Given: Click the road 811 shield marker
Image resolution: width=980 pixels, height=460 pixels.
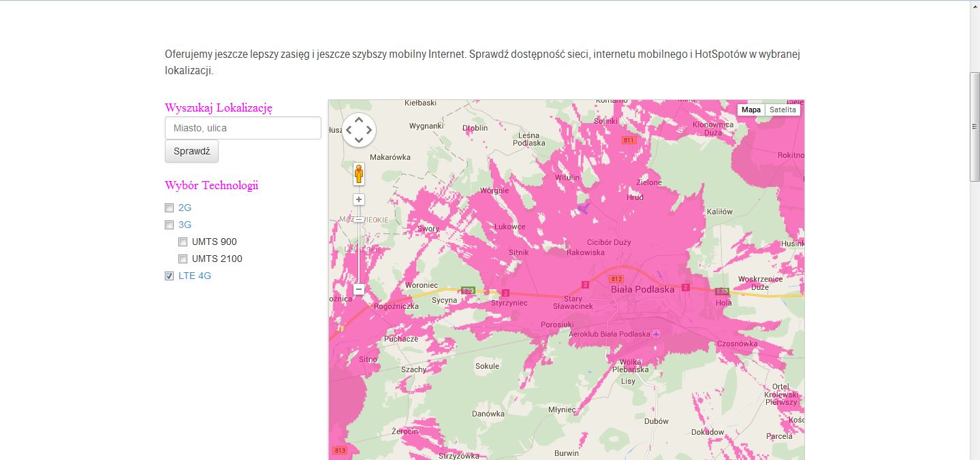Looking at the screenshot, I should (x=628, y=140).
